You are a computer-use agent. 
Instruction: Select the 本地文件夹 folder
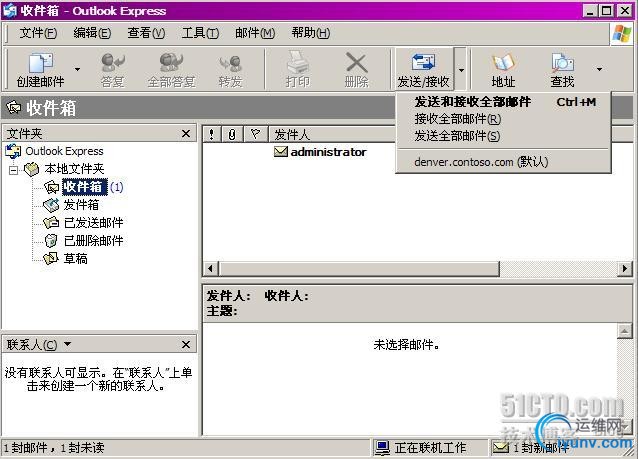pos(74,168)
